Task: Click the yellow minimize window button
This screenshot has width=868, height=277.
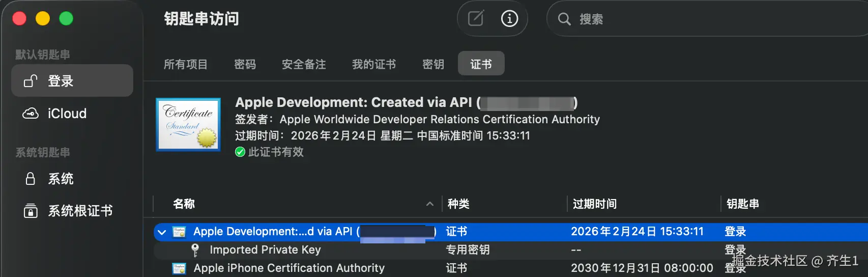Action: click(x=43, y=19)
